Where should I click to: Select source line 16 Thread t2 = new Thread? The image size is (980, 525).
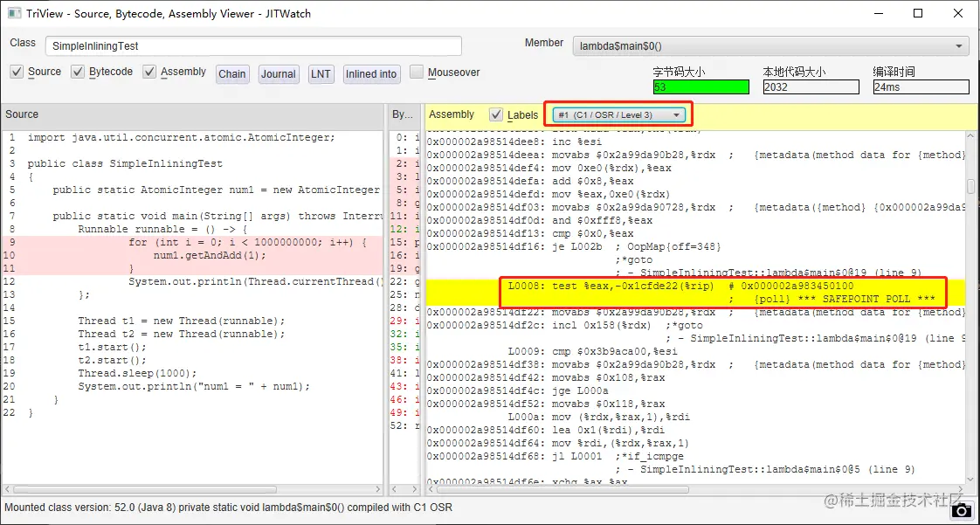pos(192,335)
